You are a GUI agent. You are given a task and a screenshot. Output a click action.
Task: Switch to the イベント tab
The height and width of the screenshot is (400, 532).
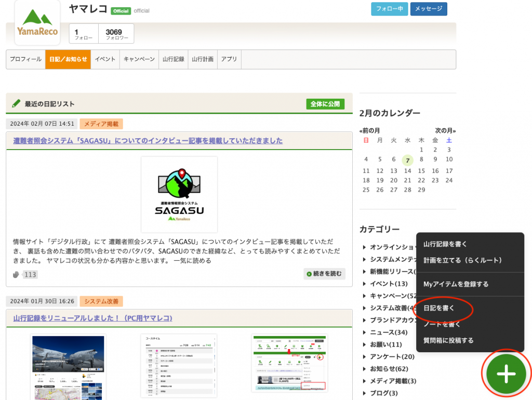point(105,59)
